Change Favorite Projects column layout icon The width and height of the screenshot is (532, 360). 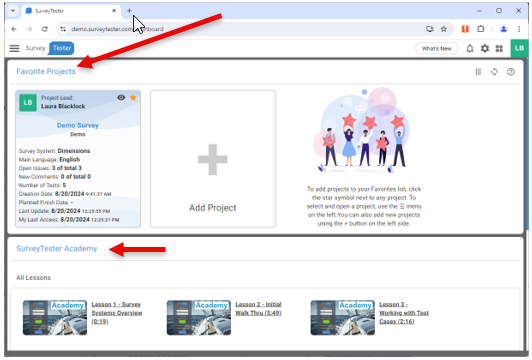[478, 72]
